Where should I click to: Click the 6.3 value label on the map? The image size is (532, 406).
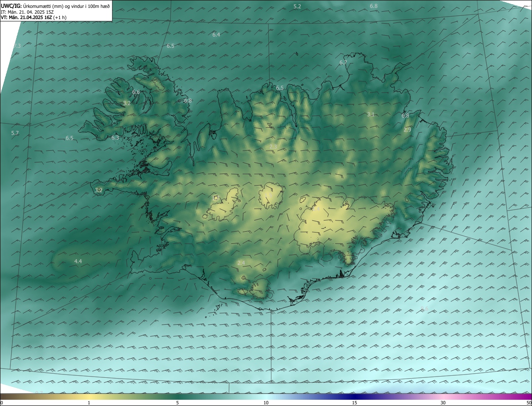pyautogui.click(x=115, y=137)
